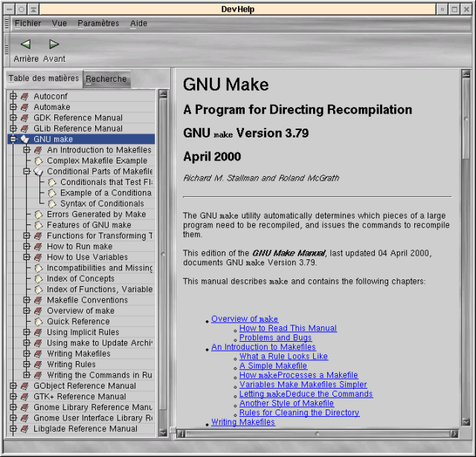Screen dimensions: 476x457
Task: Switch to the Recherche tab
Action: [x=106, y=79]
